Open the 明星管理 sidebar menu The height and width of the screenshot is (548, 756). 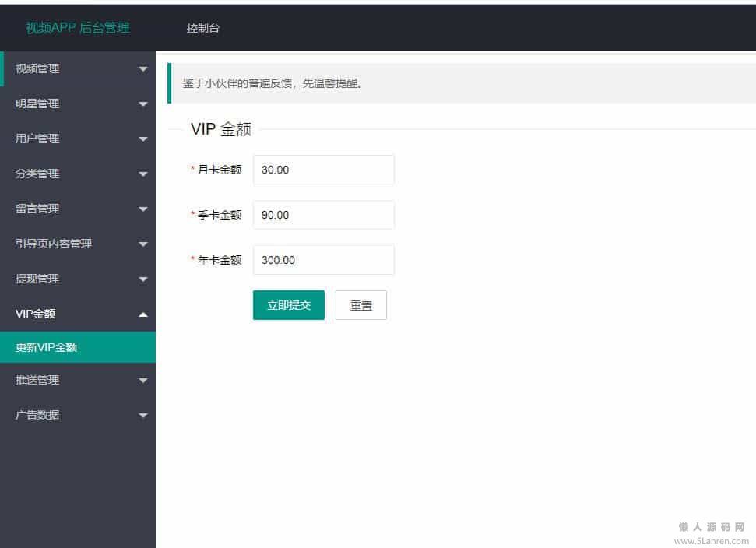78,104
